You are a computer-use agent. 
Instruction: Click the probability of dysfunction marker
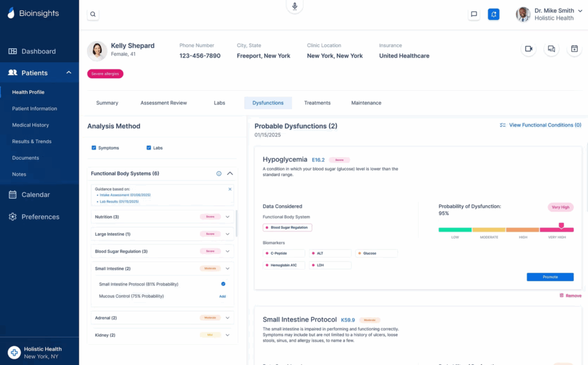click(561, 226)
